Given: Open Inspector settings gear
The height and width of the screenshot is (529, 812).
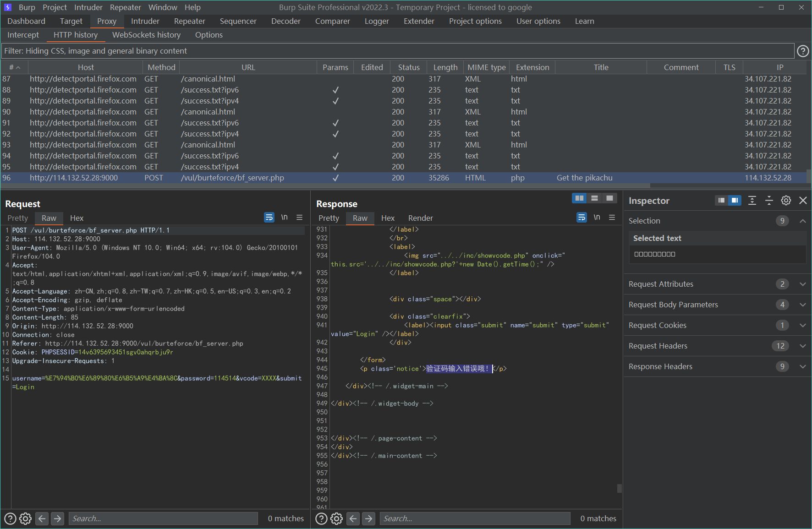Looking at the screenshot, I should pyautogui.click(x=786, y=200).
